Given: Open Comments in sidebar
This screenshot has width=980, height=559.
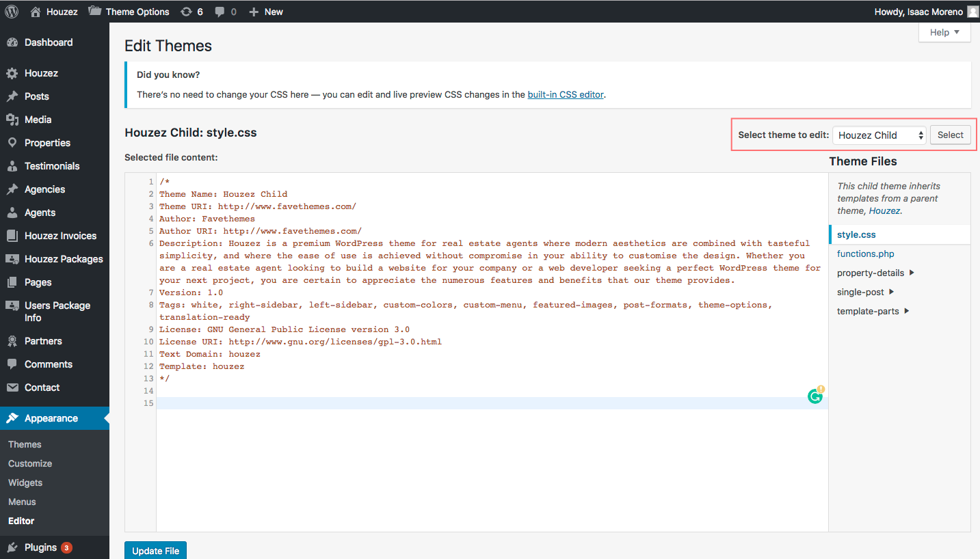Looking at the screenshot, I should (55, 364).
